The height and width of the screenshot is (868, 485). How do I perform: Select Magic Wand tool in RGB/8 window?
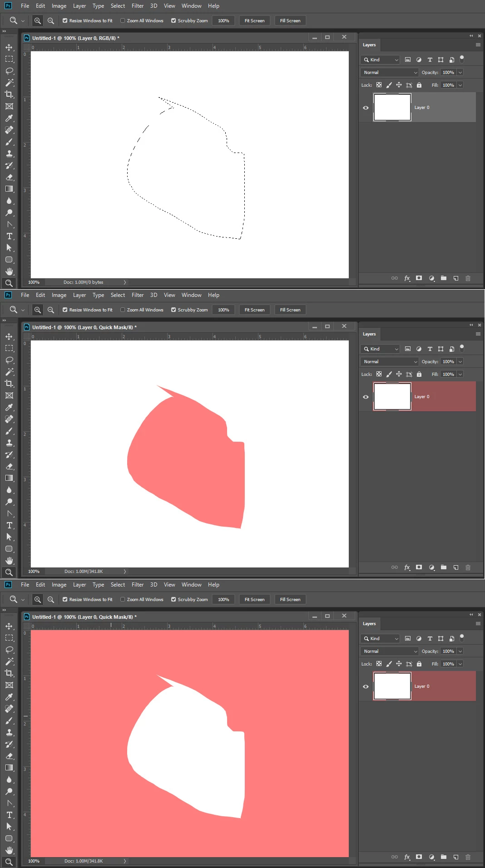tap(9, 83)
